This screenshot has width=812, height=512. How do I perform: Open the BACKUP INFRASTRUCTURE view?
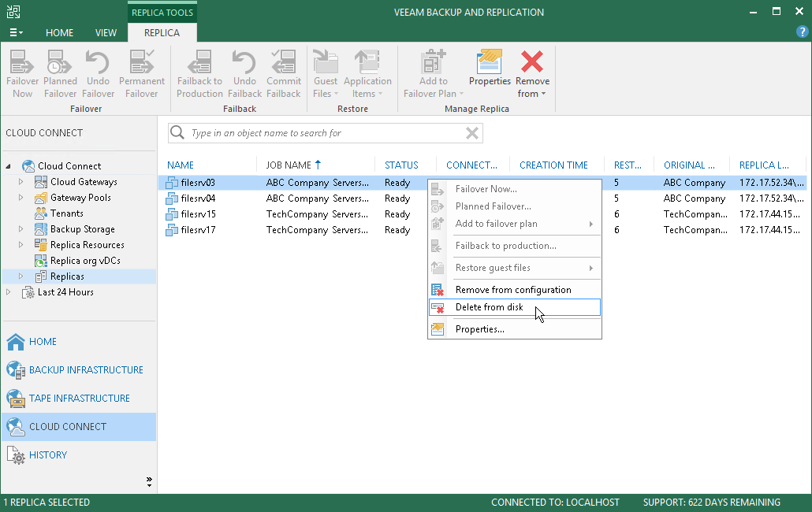[80, 369]
